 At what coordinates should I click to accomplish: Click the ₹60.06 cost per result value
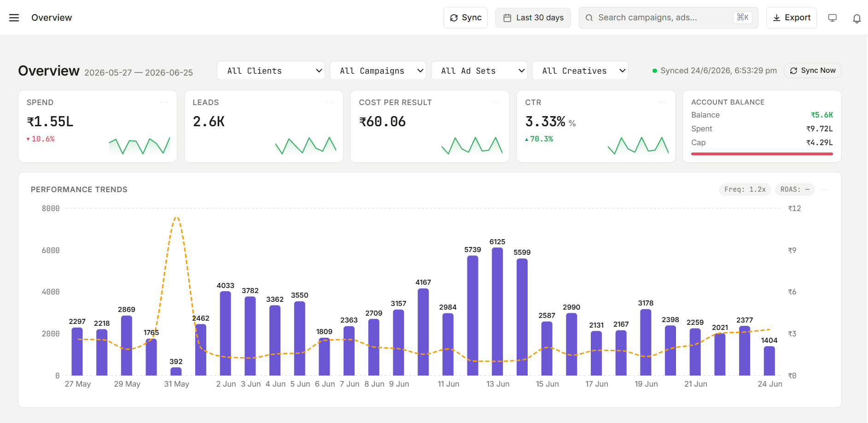(383, 122)
